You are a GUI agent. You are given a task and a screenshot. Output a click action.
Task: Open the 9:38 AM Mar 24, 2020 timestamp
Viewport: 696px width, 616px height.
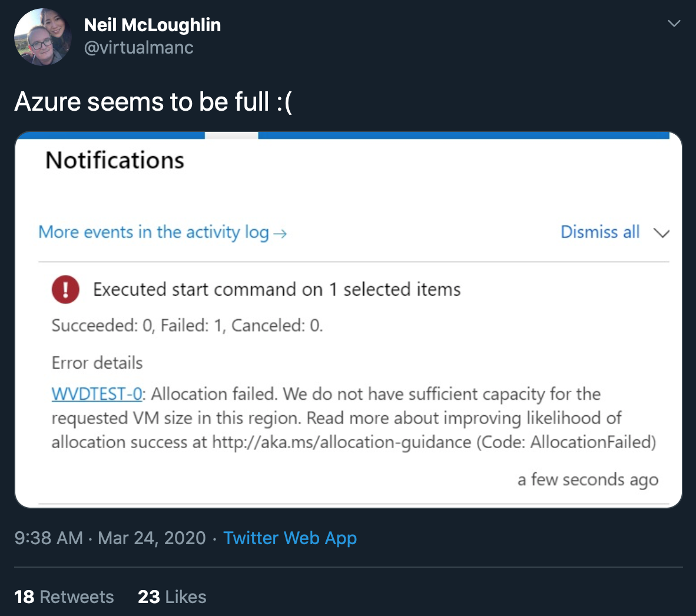110,538
